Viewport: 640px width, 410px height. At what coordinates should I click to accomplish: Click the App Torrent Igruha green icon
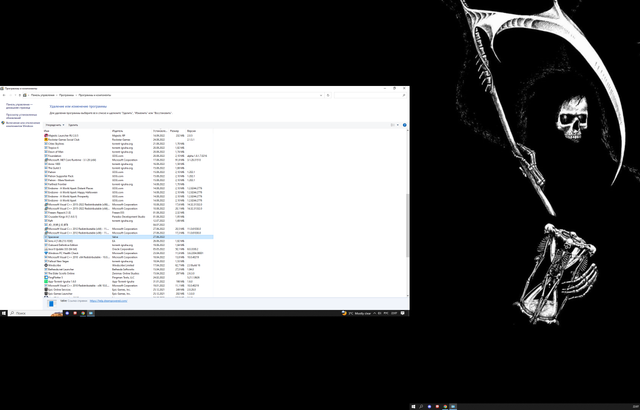[46, 281]
